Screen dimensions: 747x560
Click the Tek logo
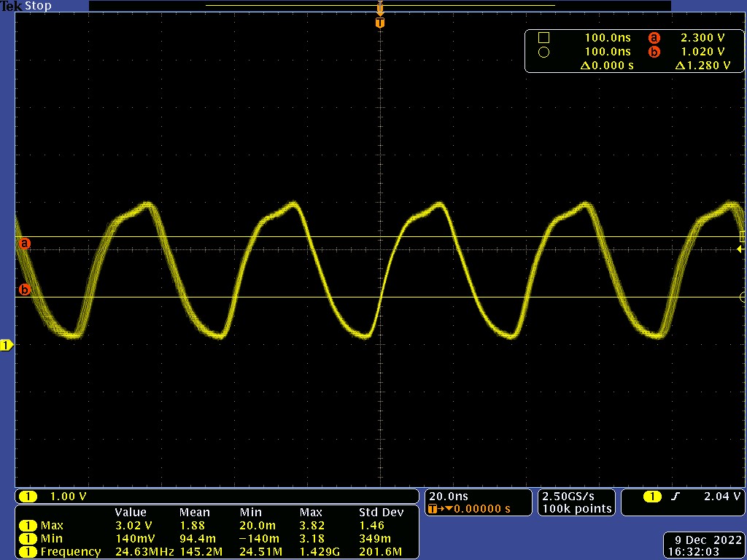pyautogui.click(x=11, y=6)
